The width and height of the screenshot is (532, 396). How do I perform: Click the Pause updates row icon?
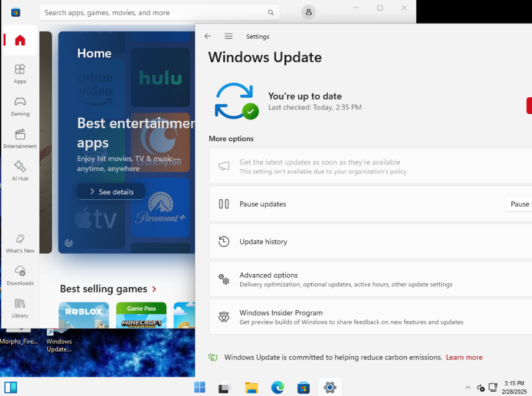(224, 204)
